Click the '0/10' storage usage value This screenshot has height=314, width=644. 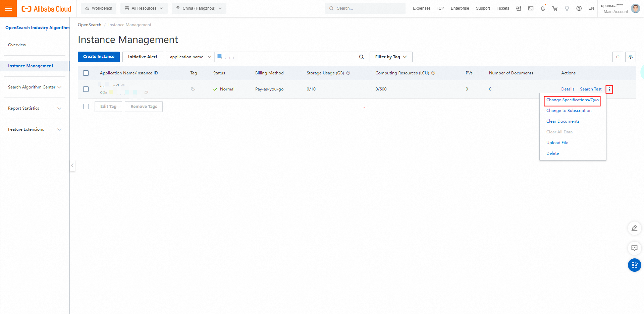[x=311, y=89]
